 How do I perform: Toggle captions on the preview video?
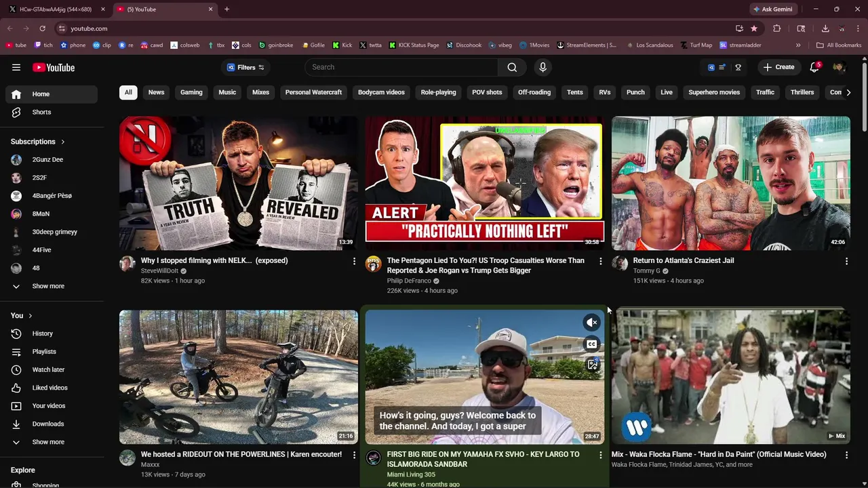tap(592, 344)
